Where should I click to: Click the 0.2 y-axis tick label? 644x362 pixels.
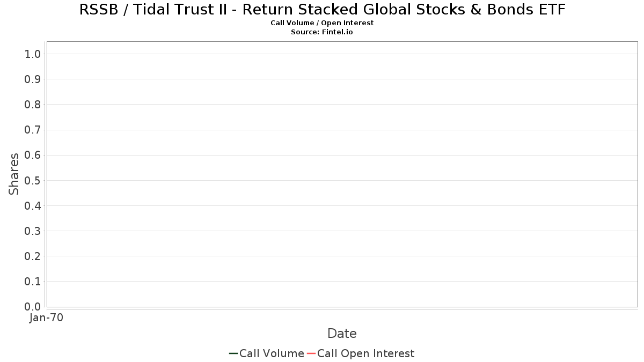click(x=33, y=256)
